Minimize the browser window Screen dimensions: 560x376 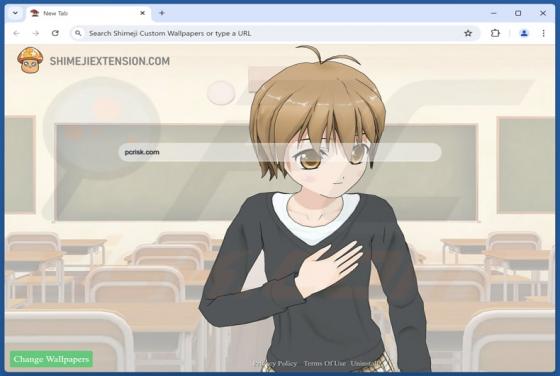[494, 13]
